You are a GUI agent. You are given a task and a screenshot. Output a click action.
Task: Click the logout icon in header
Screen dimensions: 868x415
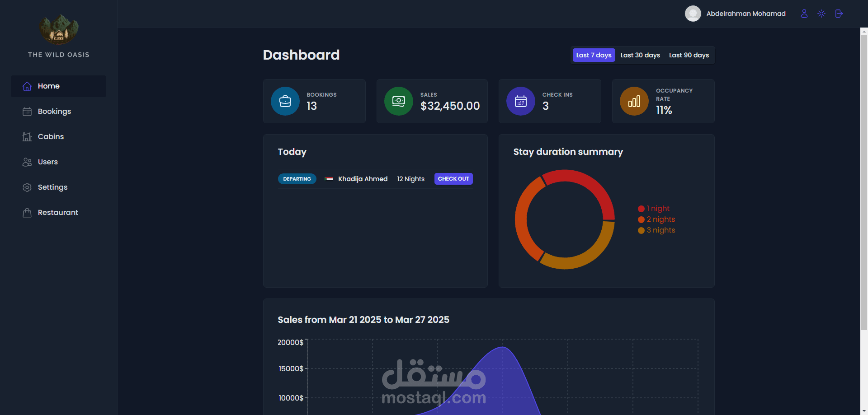point(839,14)
